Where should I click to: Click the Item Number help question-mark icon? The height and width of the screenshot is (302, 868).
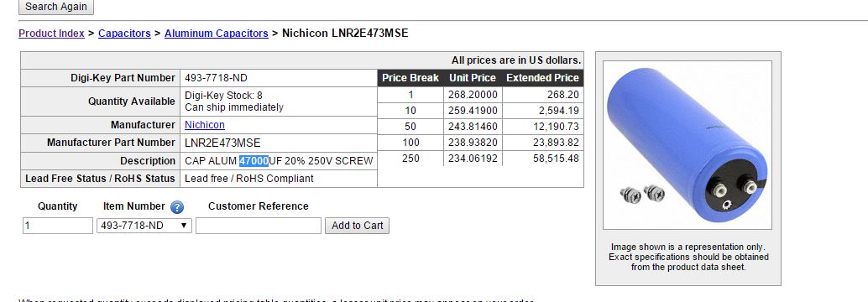coord(176,207)
